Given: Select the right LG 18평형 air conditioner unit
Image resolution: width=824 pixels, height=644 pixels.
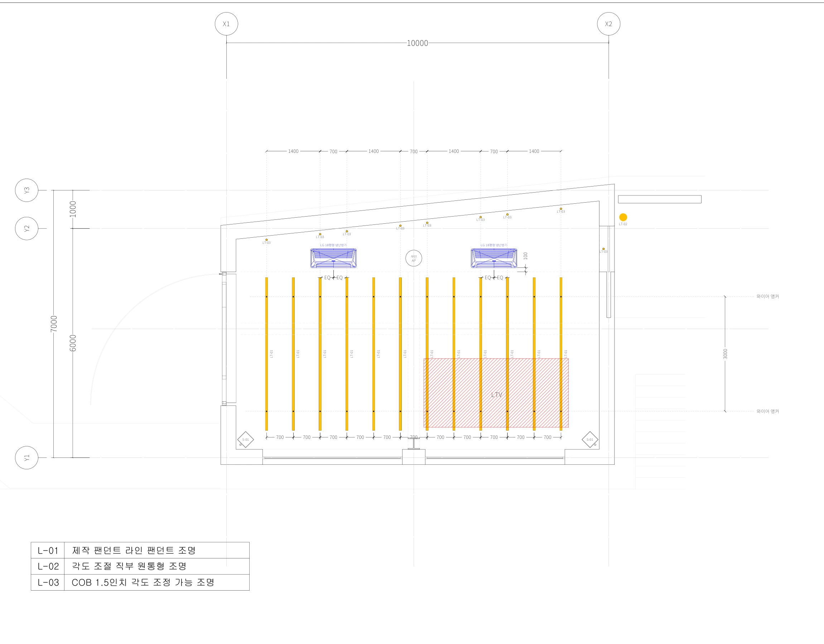Looking at the screenshot, I should [494, 258].
